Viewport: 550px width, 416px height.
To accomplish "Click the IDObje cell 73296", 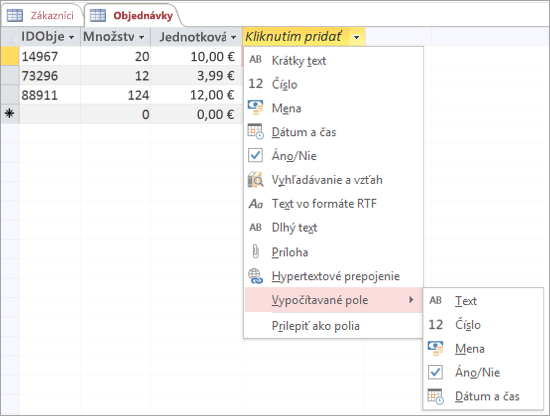I will pyautogui.click(x=50, y=75).
